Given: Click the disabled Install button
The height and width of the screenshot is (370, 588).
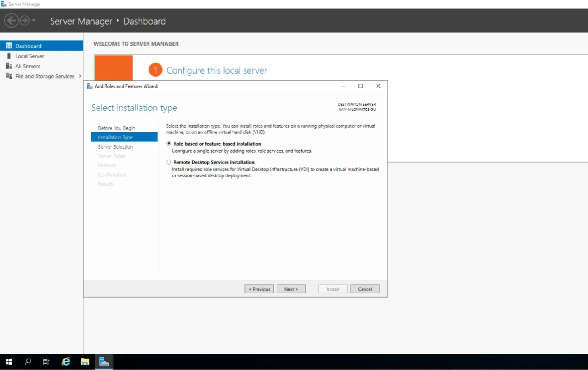Looking at the screenshot, I should (333, 289).
